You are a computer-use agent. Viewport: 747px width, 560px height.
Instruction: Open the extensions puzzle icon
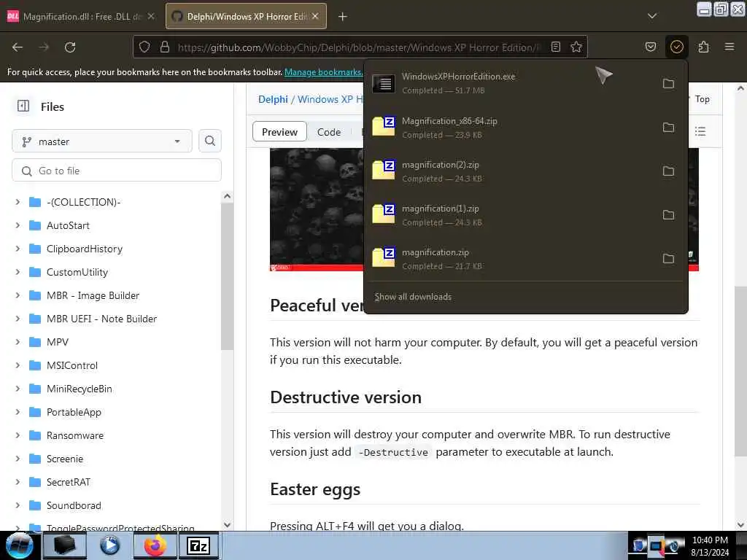tap(703, 47)
